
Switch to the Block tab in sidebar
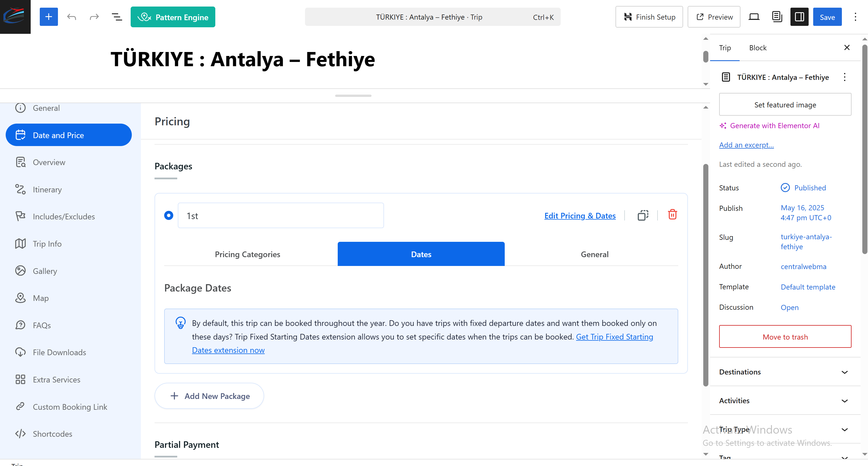758,48
